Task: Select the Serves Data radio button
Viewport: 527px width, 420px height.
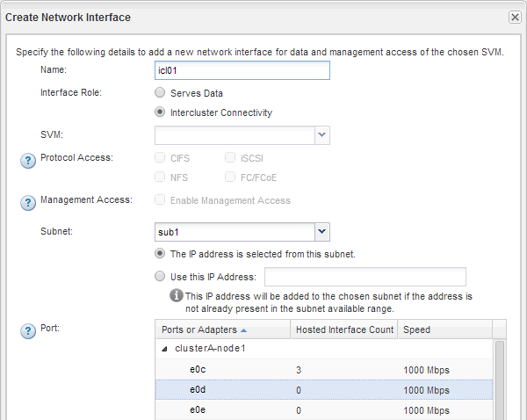Action: click(160, 92)
